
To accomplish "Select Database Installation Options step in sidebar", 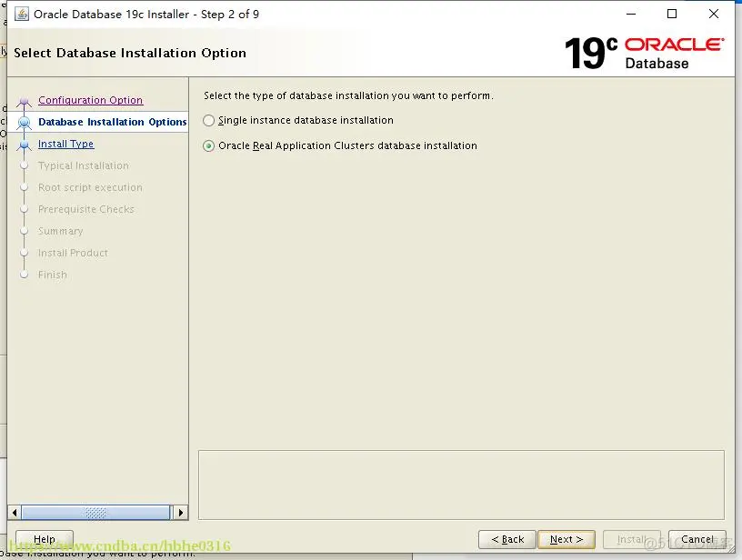I will 112,122.
